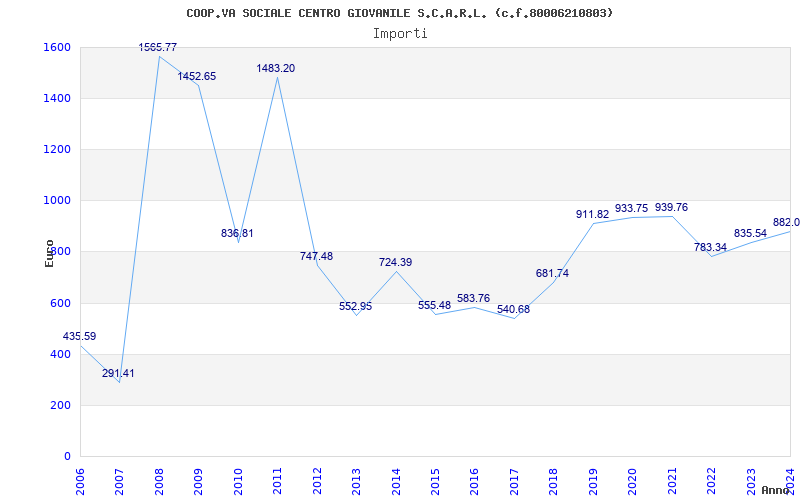Select the 911.82 data label
The width and height of the screenshot is (800, 500).
(592, 214)
